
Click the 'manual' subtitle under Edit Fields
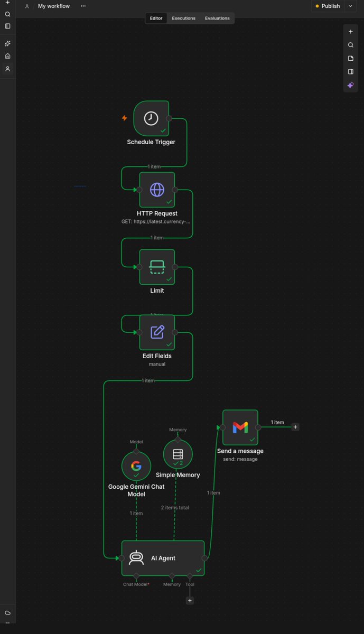tap(157, 364)
